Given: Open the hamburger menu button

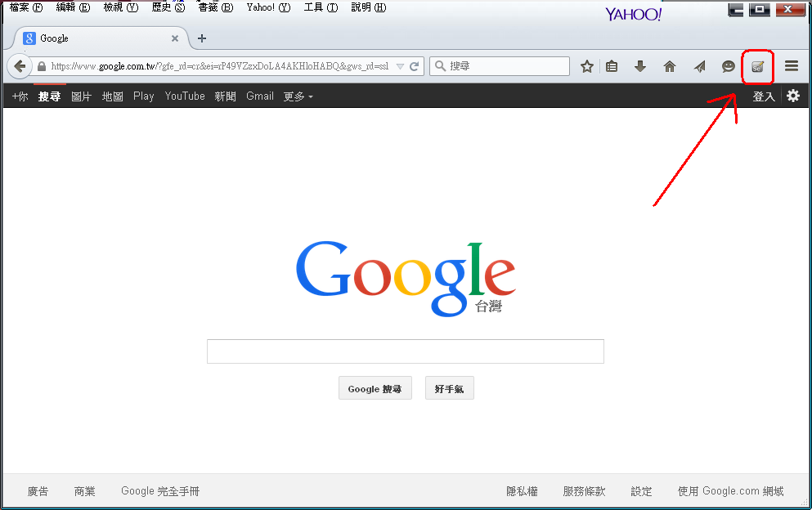Looking at the screenshot, I should point(792,65).
